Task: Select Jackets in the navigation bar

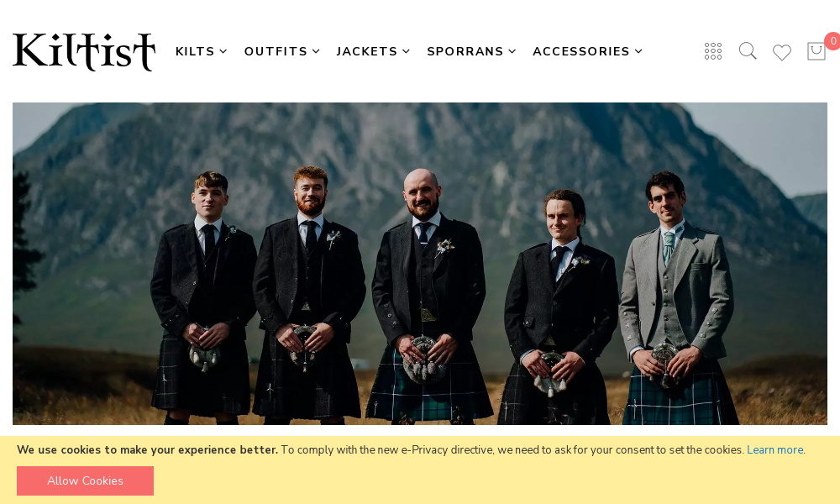Action: (367, 51)
